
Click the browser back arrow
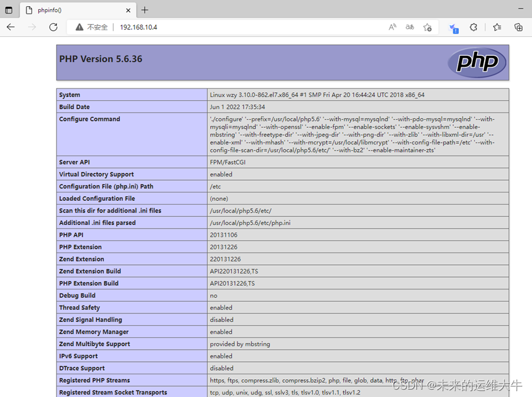(11, 27)
